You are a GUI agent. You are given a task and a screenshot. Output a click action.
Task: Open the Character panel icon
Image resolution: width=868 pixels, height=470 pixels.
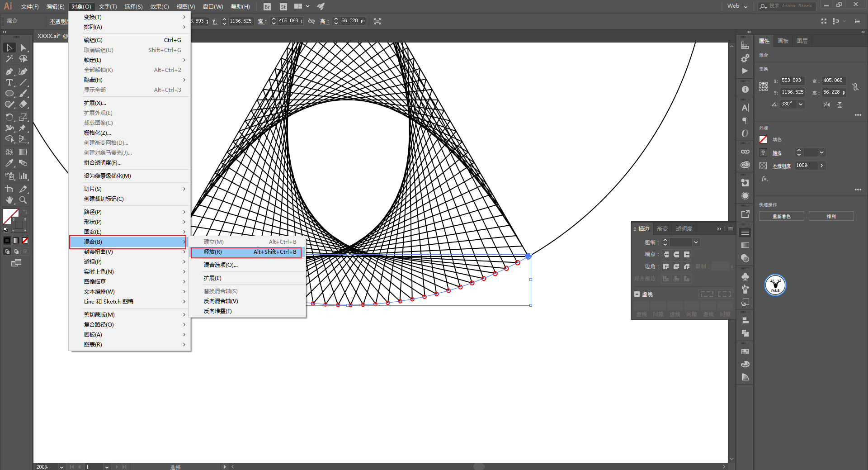[745, 108]
